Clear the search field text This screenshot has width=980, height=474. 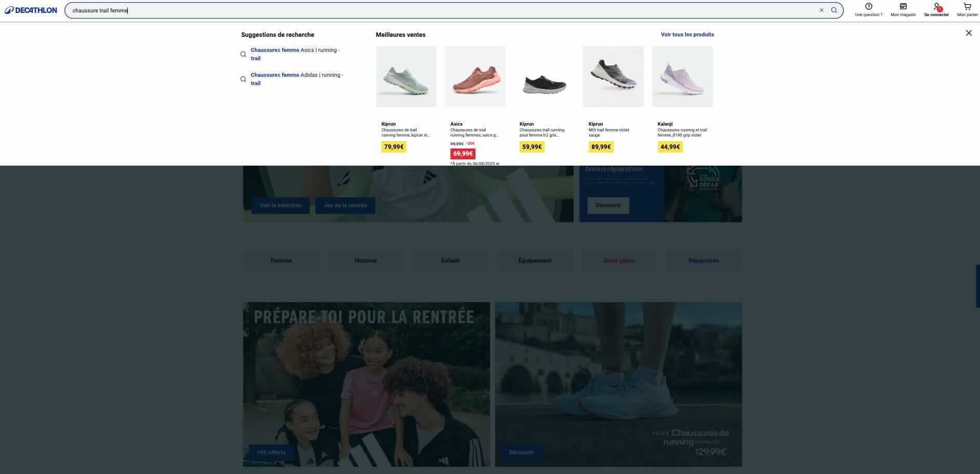click(x=822, y=10)
